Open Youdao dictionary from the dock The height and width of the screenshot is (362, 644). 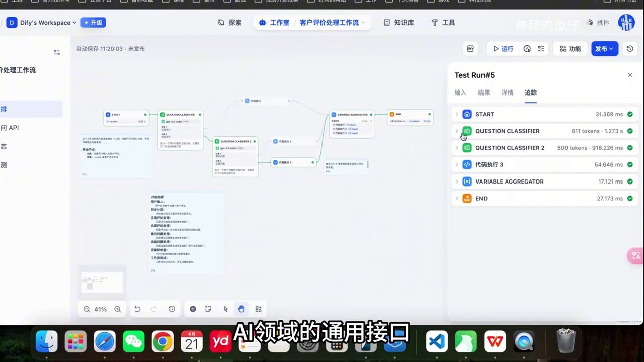pos(220,342)
